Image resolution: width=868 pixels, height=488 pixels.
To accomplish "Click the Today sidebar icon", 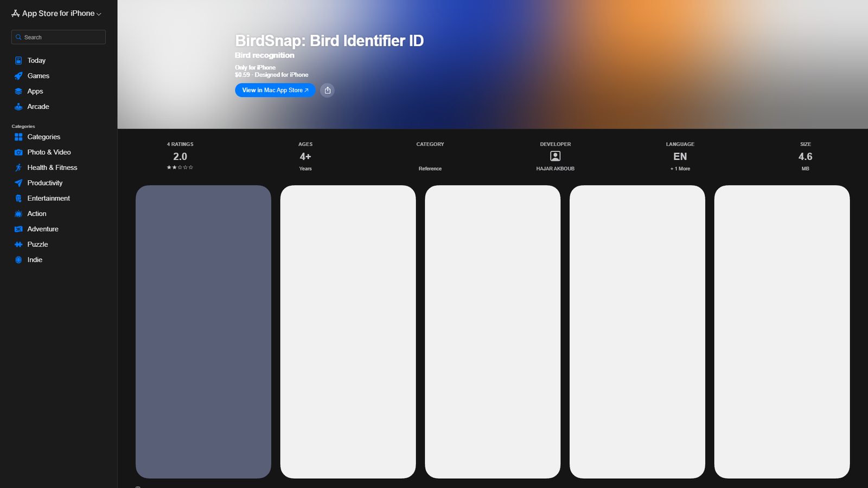I will (18, 61).
